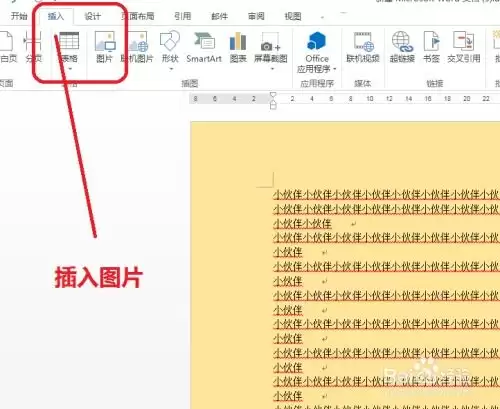
Task: Click the 图片 picture insert icon
Action: tap(105, 47)
